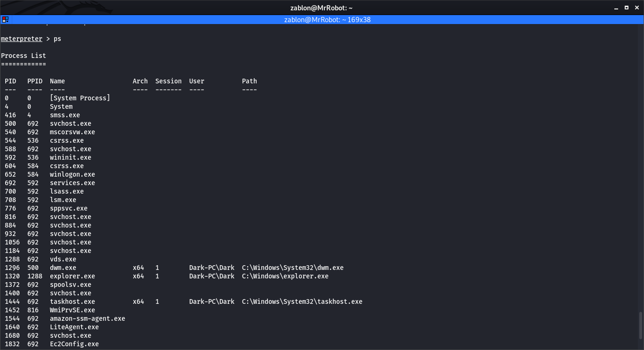Click the User column header

click(197, 81)
